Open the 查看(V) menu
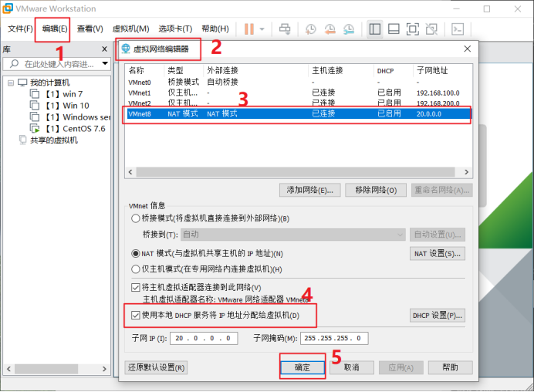The height and width of the screenshot is (392, 534). (x=90, y=29)
